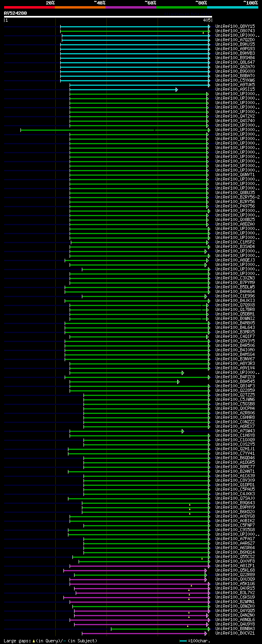262x644 pixels.
Task: Select hit label UniRef100_Q814F3
Action: point(235,386)
